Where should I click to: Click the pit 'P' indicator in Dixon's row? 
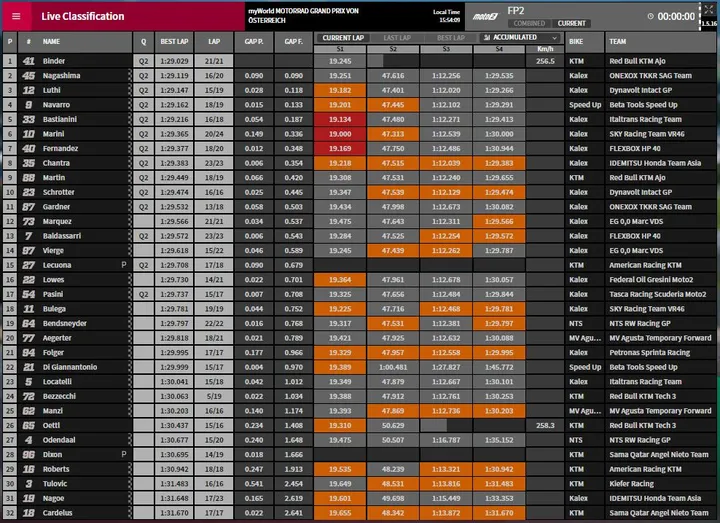coord(124,455)
